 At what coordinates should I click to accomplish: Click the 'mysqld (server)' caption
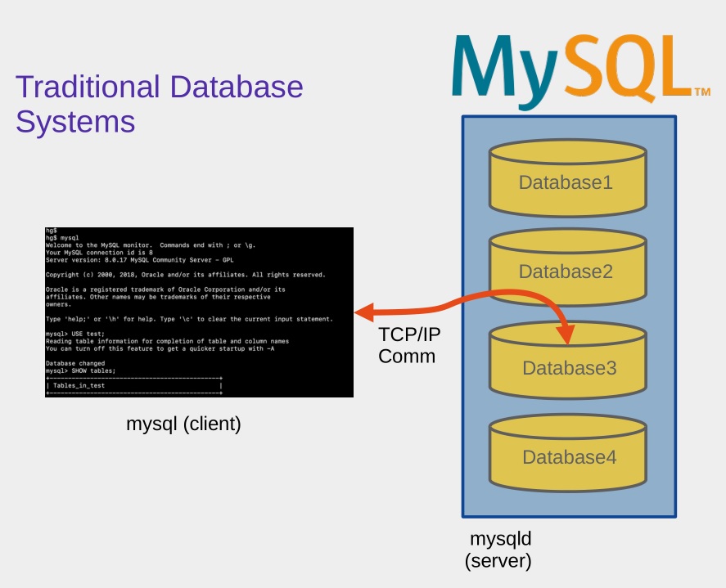(x=498, y=550)
